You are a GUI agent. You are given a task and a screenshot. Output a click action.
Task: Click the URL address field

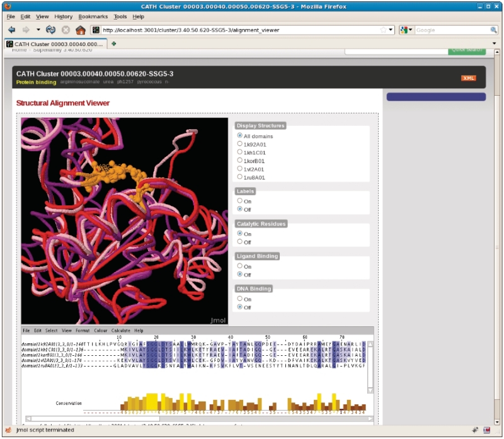pos(239,30)
